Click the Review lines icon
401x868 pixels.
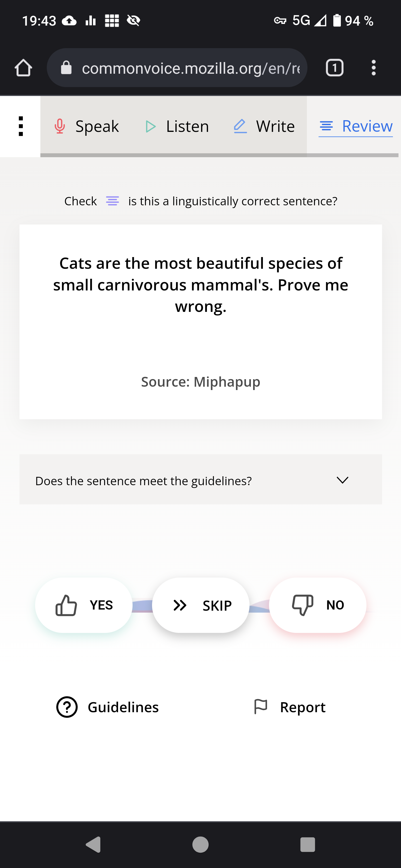click(x=326, y=126)
